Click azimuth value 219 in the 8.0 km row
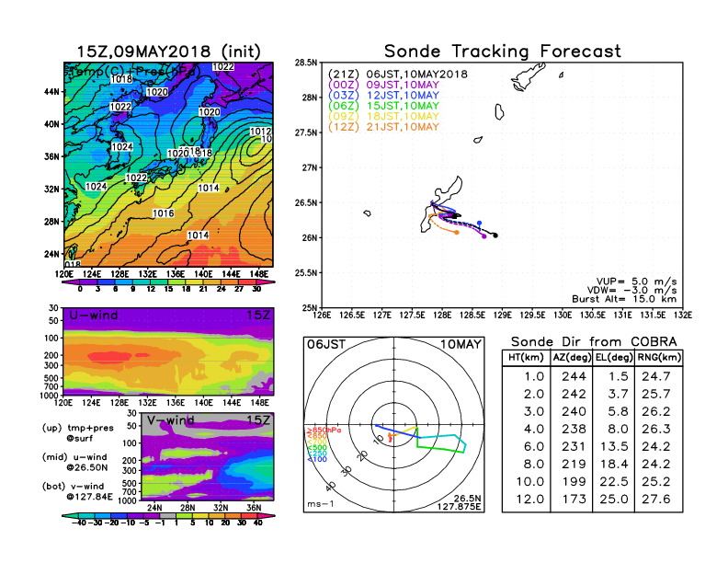 click(x=574, y=464)
